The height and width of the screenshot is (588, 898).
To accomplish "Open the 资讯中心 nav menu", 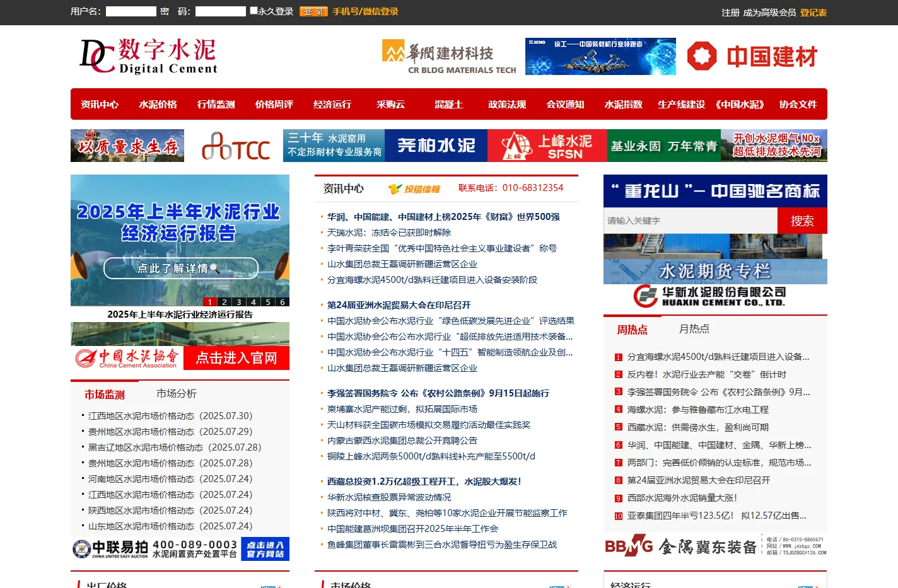I will click(x=100, y=104).
